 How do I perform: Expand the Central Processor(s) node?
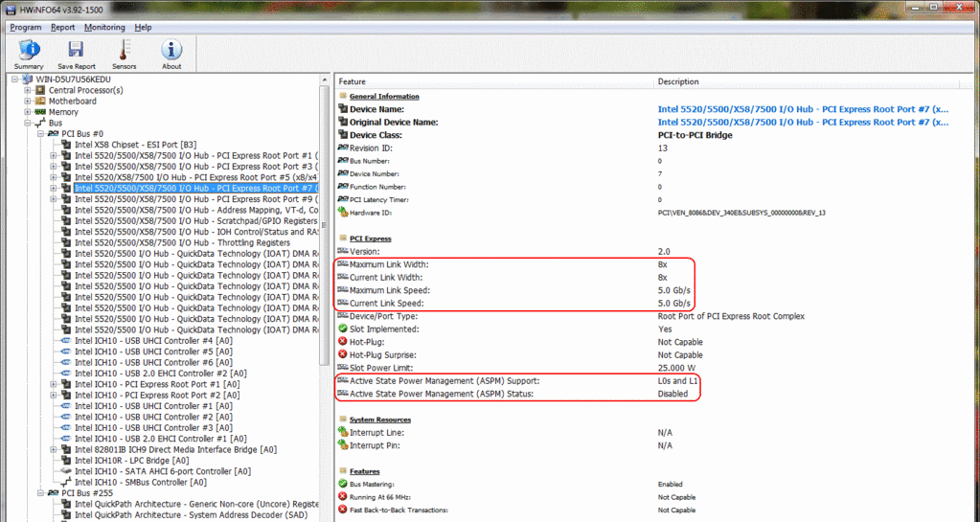coord(28,90)
